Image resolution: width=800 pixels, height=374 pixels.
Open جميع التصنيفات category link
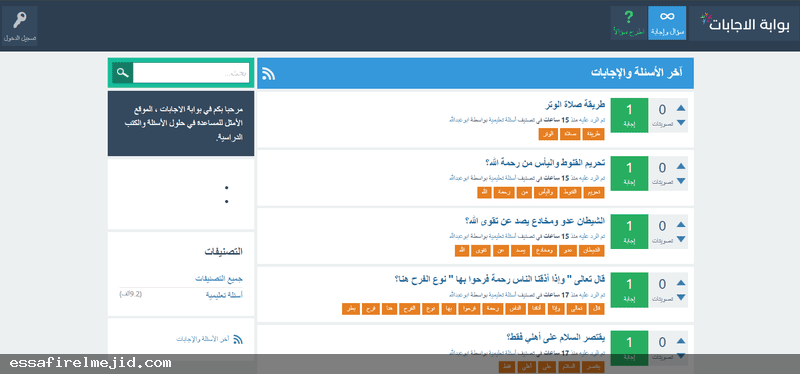coord(219,279)
